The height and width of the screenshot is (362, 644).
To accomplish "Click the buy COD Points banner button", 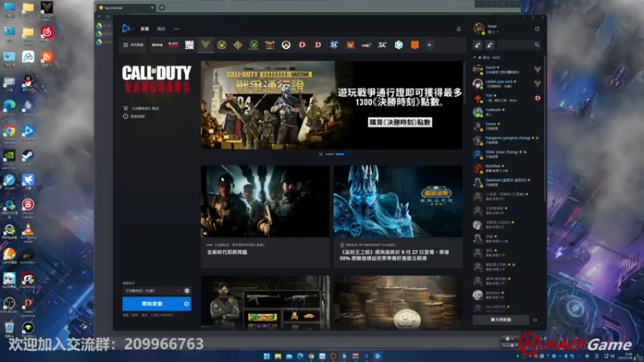I will click(x=399, y=122).
